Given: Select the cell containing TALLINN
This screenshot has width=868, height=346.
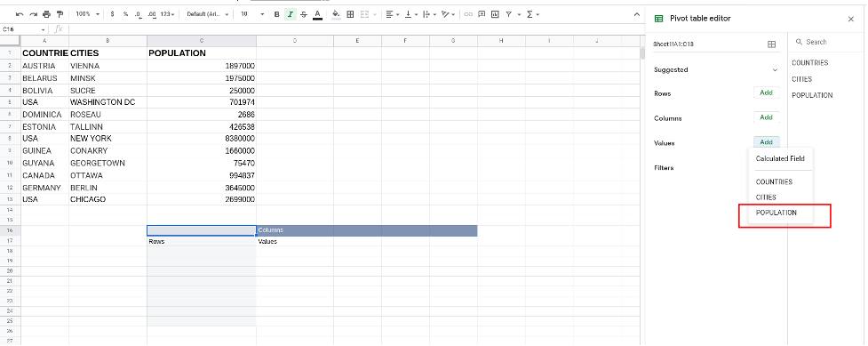Looking at the screenshot, I should coord(108,126).
